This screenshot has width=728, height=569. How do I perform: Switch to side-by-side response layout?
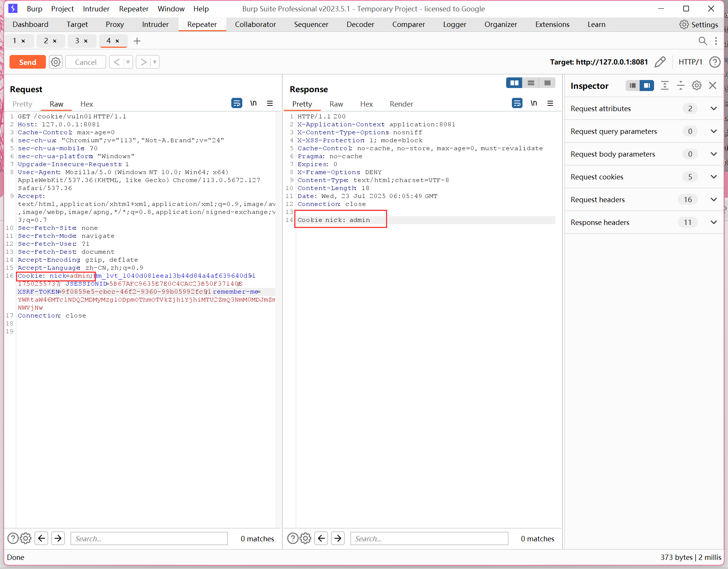pos(514,83)
